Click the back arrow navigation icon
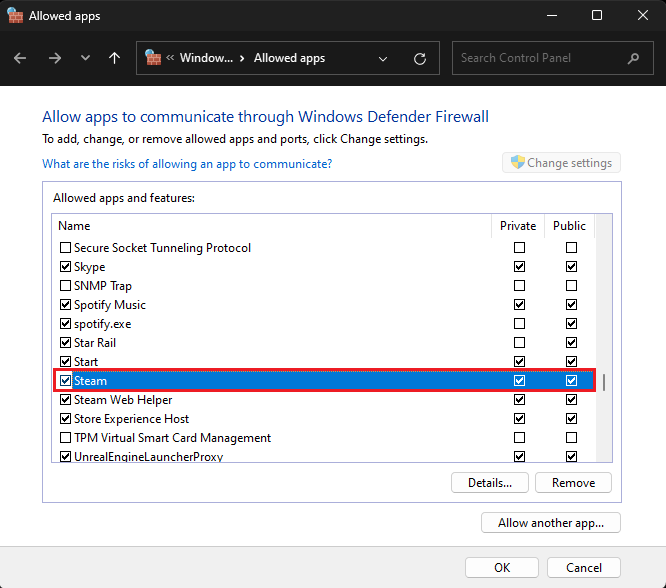The width and height of the screenshot is (666, 588). click(20, 58)
